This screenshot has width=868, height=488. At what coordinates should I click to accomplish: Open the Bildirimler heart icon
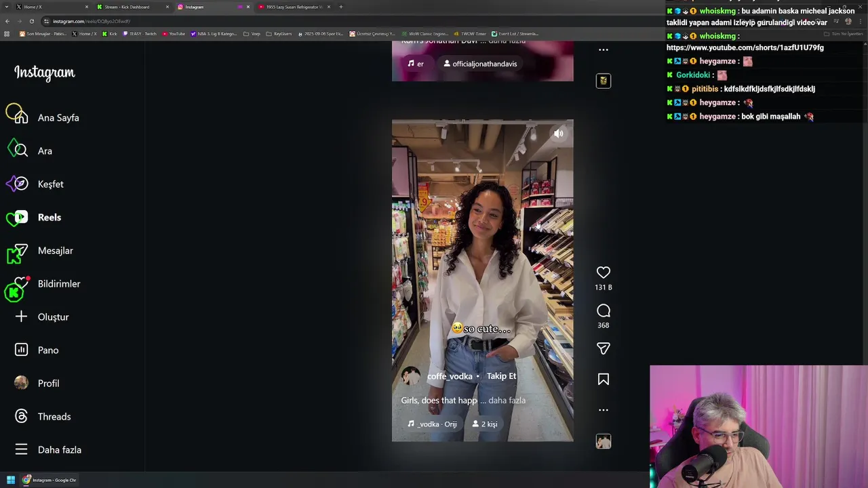pyautogui.click(x=21, y=283)
